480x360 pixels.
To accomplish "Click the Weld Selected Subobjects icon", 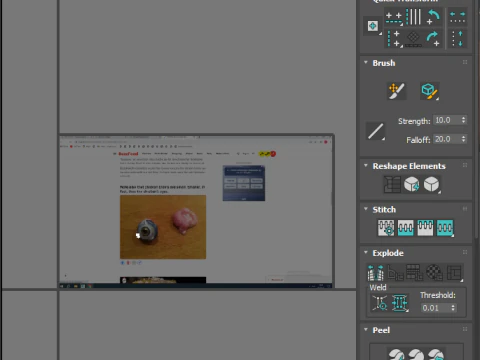I will tap(400, 303).
